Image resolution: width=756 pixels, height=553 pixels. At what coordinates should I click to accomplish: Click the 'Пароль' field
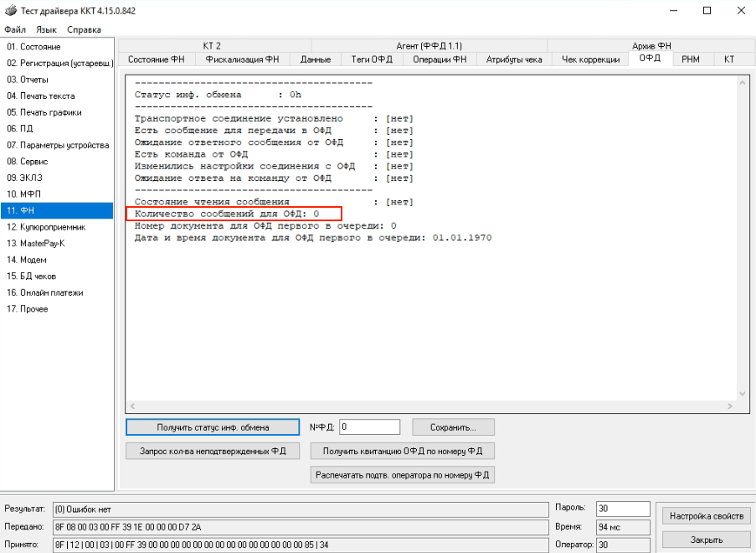click(x=622, y=509)
